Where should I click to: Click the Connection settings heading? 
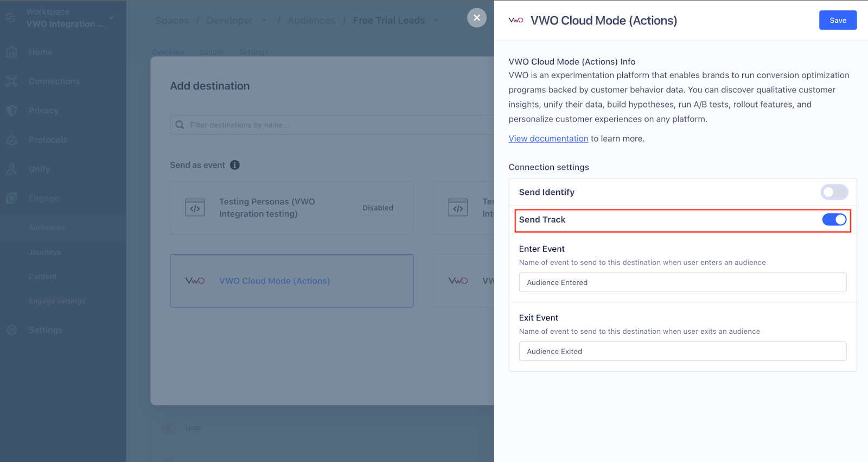[x=548, y=167]
